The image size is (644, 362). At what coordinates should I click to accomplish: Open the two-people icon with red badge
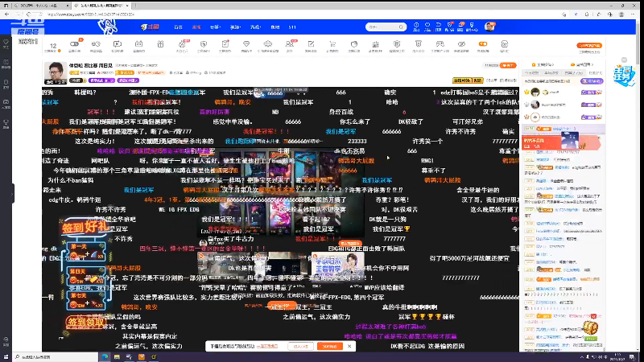[290, 44]
